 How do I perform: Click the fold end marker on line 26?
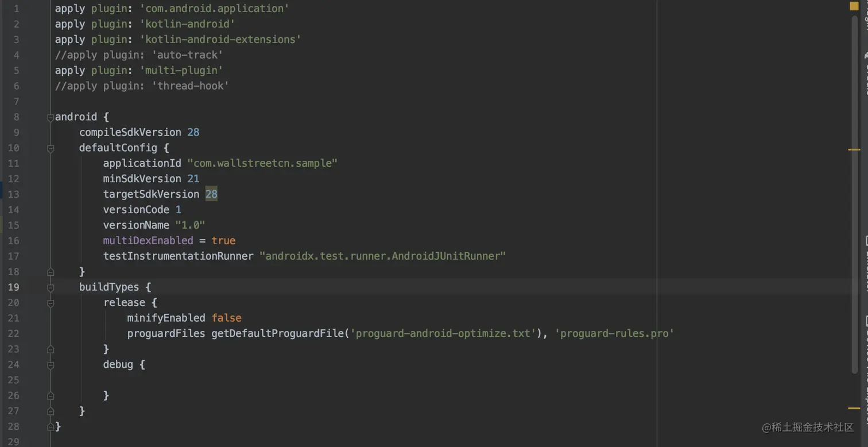[51, 396]
